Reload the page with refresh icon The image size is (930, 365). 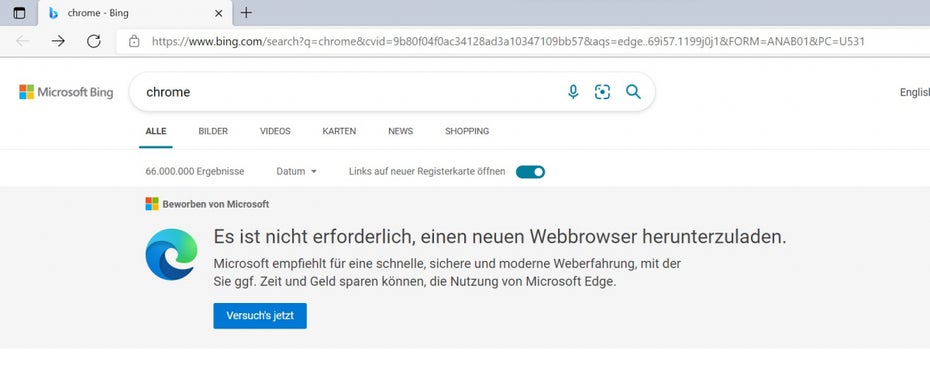tap(94, 41)
